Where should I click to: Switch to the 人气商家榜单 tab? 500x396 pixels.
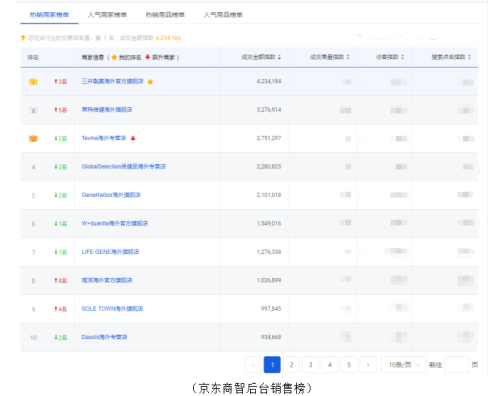click(107, 15)
